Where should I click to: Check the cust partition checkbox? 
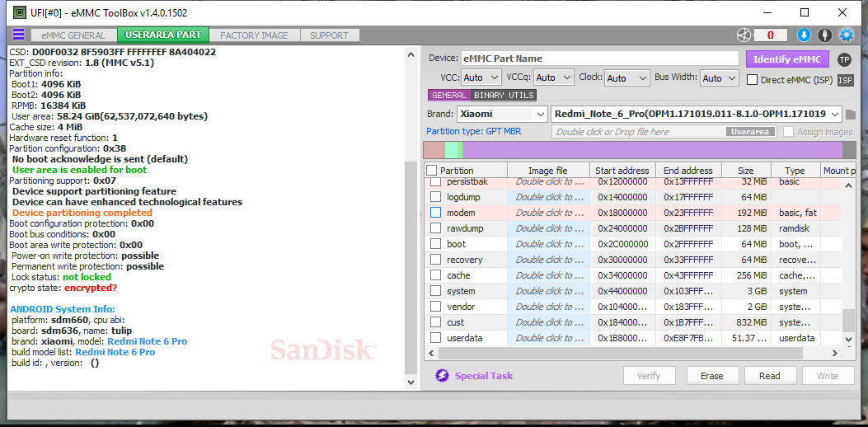436,322
